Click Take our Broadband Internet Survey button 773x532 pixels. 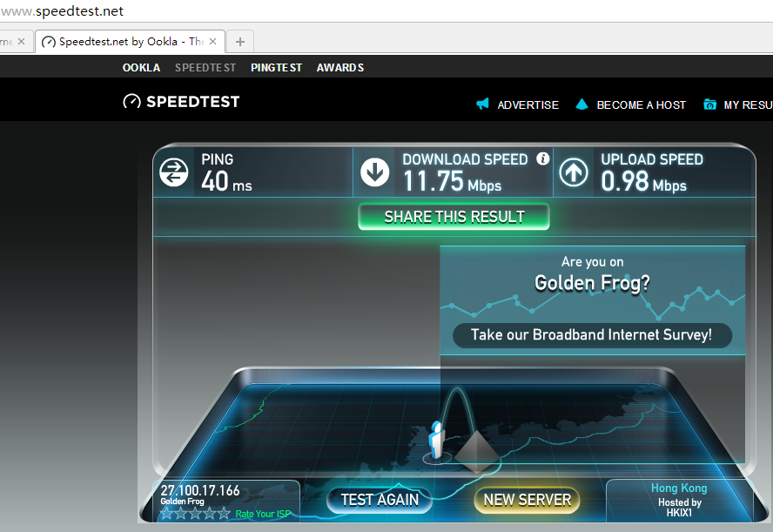(592, 335)
